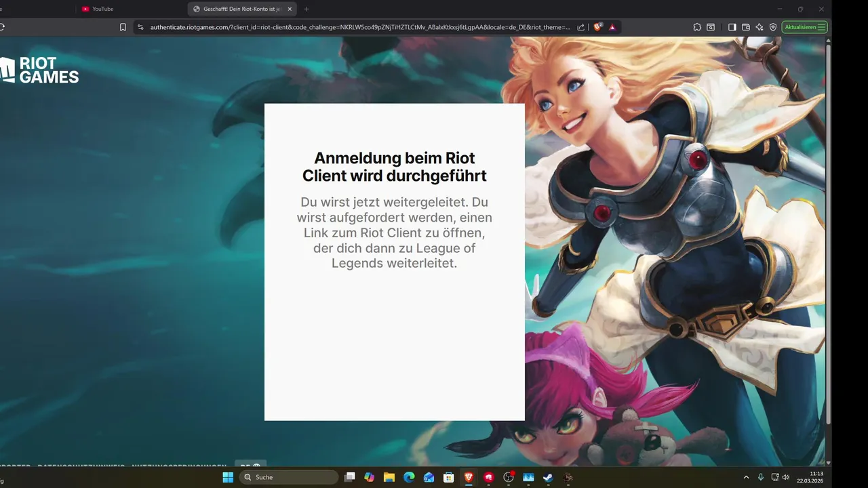Open File Explorer from taskbar

389,477
